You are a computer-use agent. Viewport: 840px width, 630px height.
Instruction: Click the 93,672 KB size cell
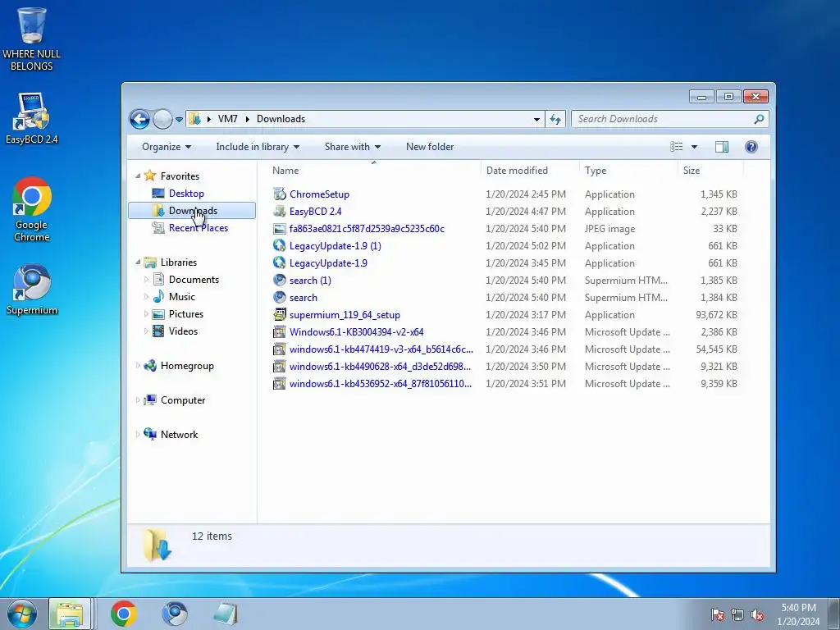716,314
